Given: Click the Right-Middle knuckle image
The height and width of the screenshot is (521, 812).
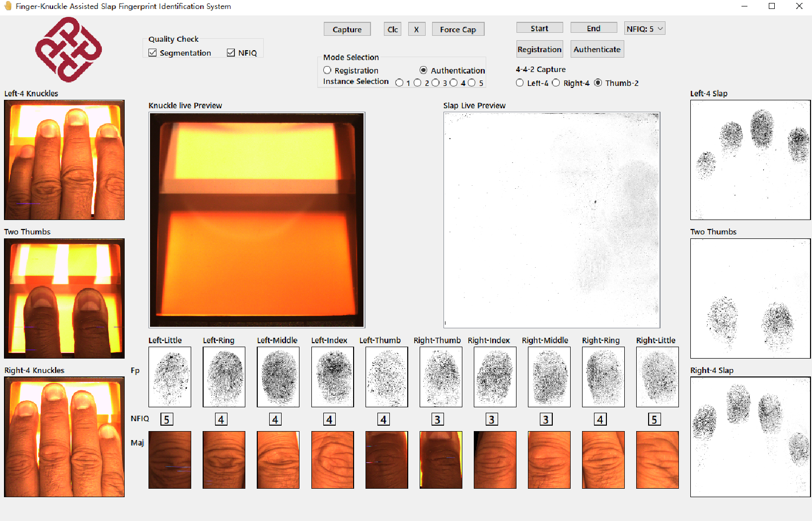Looking at the screenshot, I should (x=549, y=459).
